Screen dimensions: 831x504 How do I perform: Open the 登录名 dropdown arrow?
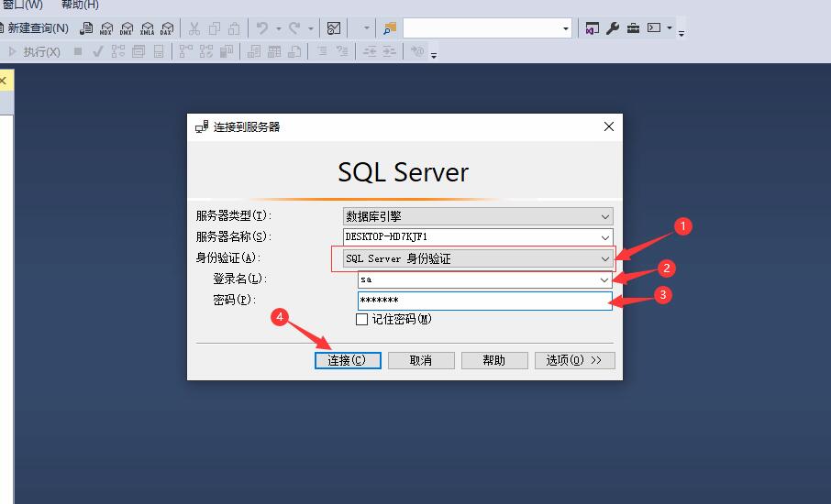tap(604, 279)
